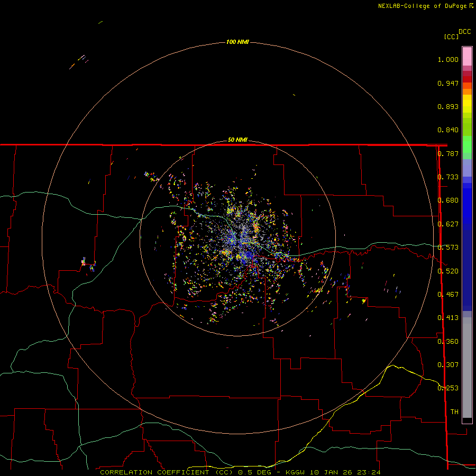Click the 0.520 legend value

tap(448, 271)
